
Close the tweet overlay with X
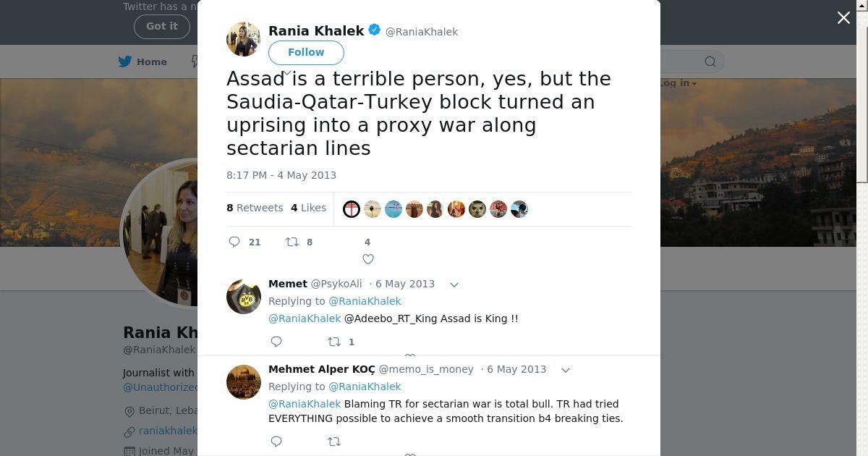[843, 18]
